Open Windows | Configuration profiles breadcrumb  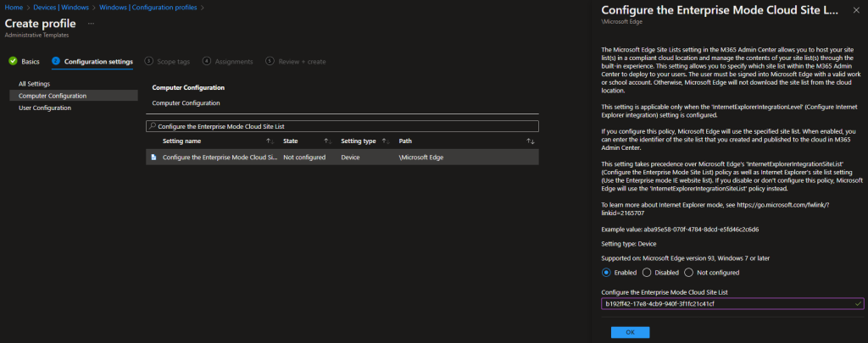[x=149, y=8]
